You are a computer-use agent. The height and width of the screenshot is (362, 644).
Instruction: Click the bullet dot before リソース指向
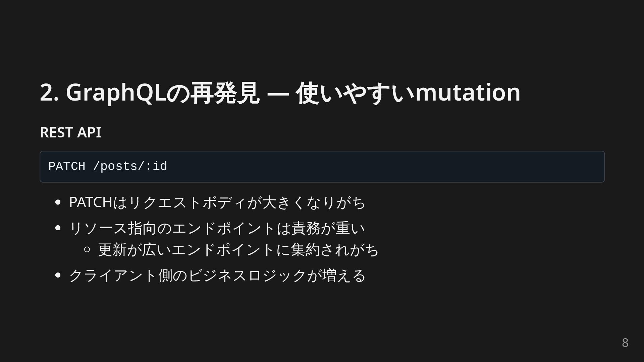(x=58, y=228)
